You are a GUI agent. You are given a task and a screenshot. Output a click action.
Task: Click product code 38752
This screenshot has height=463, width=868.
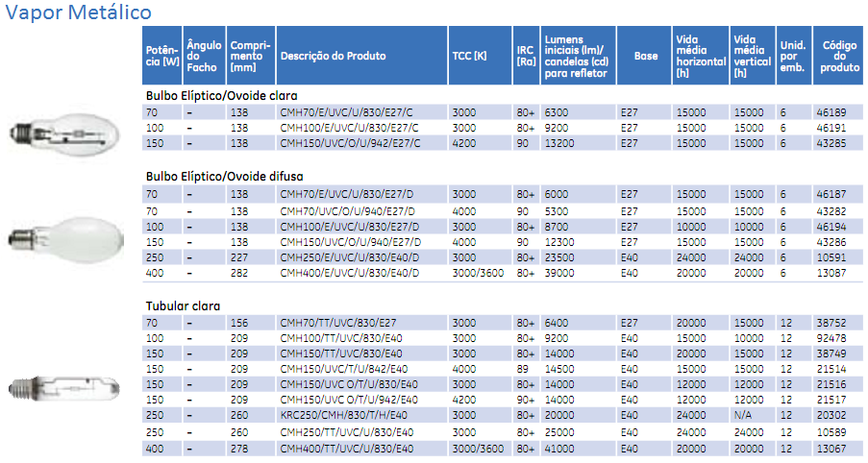click(x=831, y=323)
